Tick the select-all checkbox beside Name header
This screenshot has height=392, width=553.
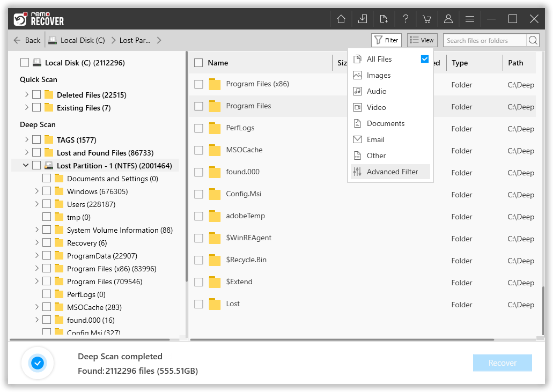(198, 63)
